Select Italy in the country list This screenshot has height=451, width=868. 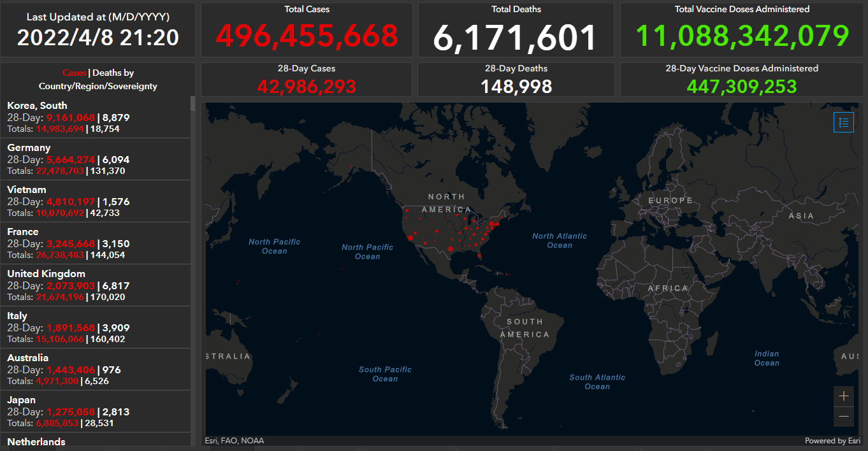96,327
